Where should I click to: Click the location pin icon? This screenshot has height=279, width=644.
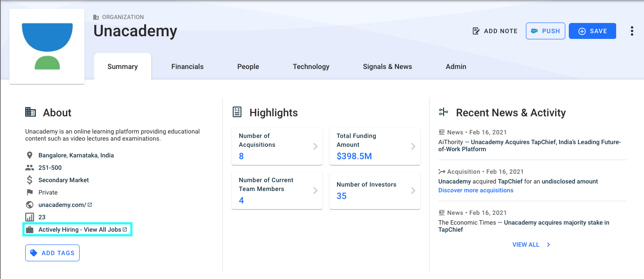point(30,155)
